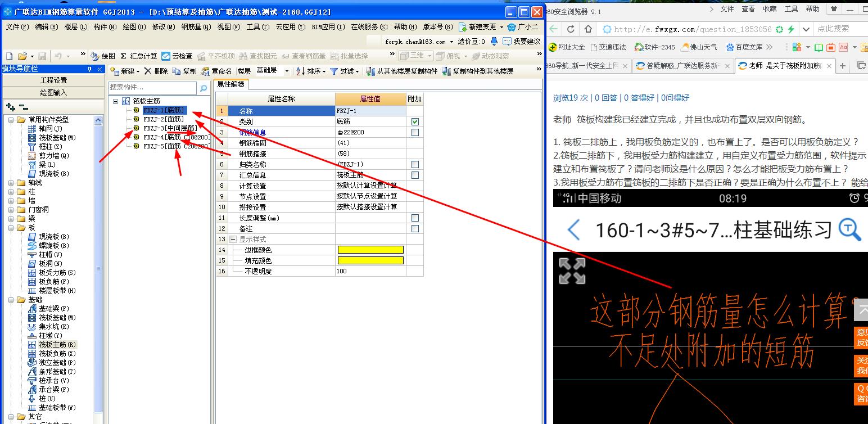Expand the 柱 tree folder
The width and height of the screenshot is (868, 424).
click(11, 192)
